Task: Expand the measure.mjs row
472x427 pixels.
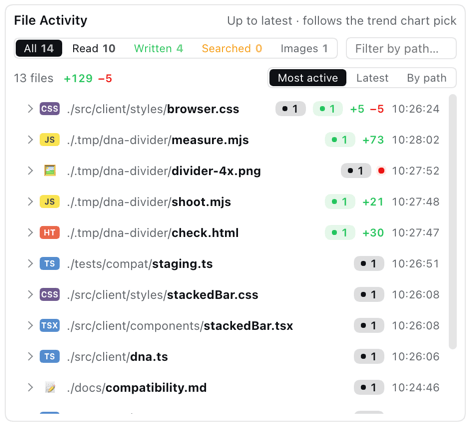Action: 30,140
